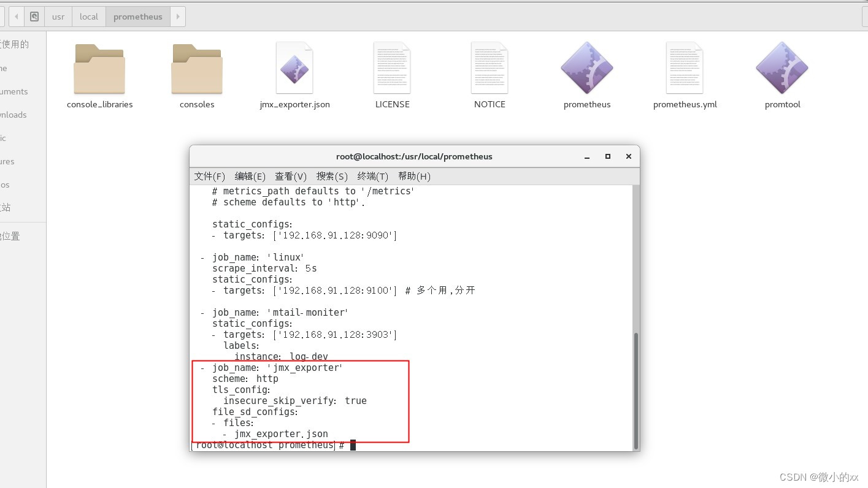Open the 编辑(E) menu in terminal
This screenshot has height=488, width=868.
[x=250, y=177]
